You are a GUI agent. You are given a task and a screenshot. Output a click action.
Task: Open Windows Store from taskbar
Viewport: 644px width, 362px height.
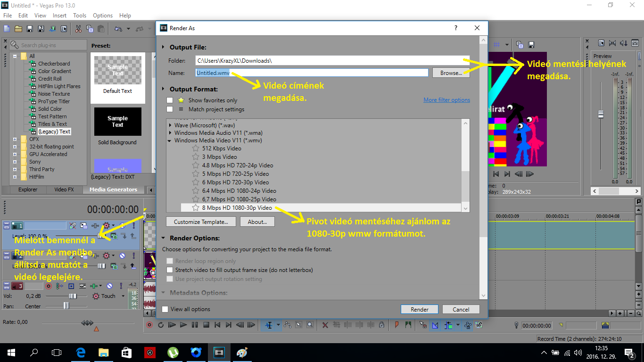(127, 353)
